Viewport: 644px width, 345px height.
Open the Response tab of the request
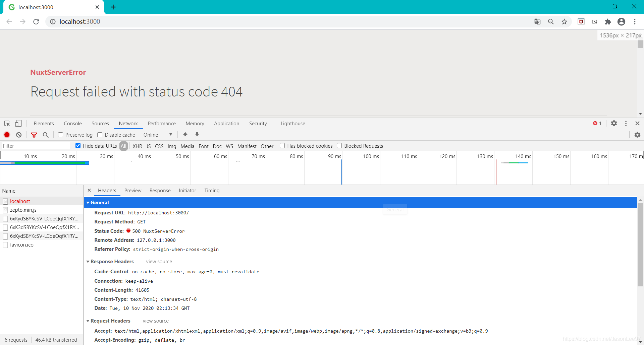(x=160, y=191)
